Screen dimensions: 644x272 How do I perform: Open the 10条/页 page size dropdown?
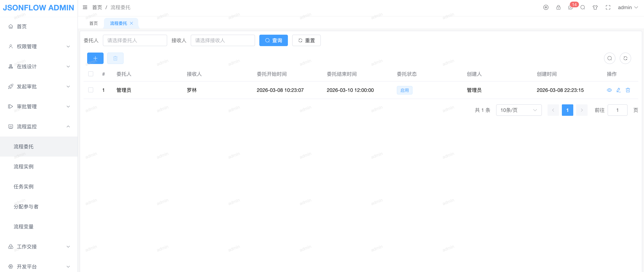518,110
